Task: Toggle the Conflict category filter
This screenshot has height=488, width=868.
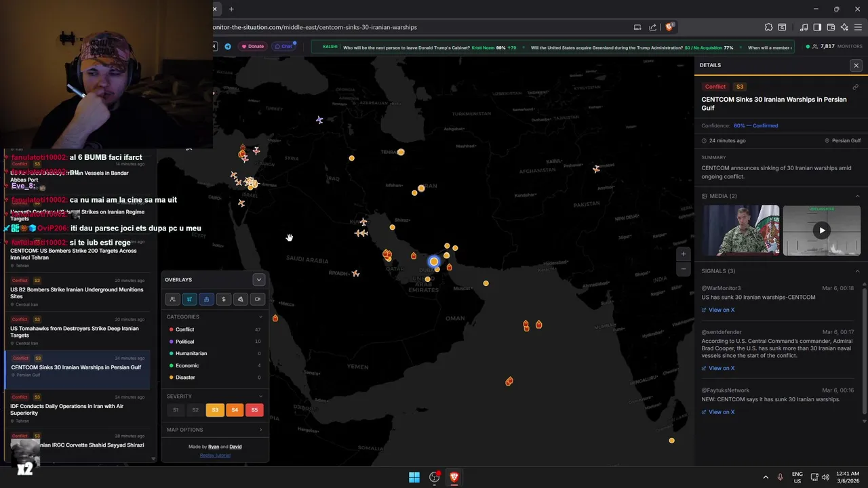Action: click(x=215, y=329)
